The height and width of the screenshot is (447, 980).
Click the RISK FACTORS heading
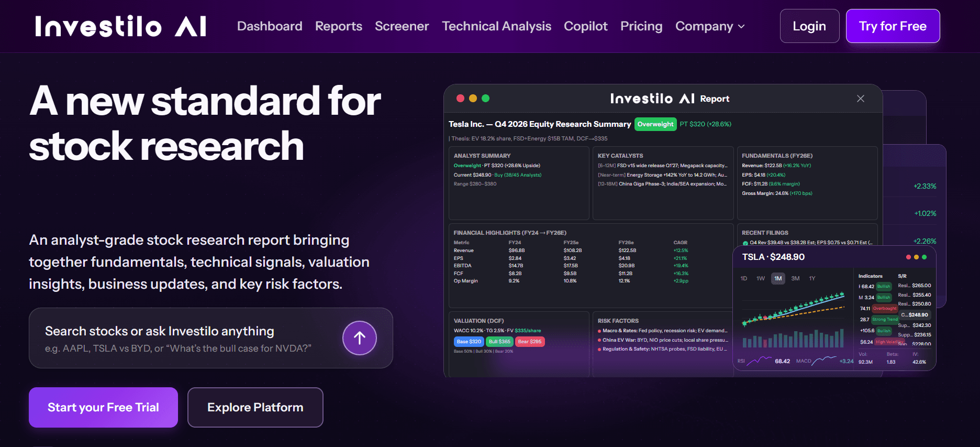click(618, 321)
